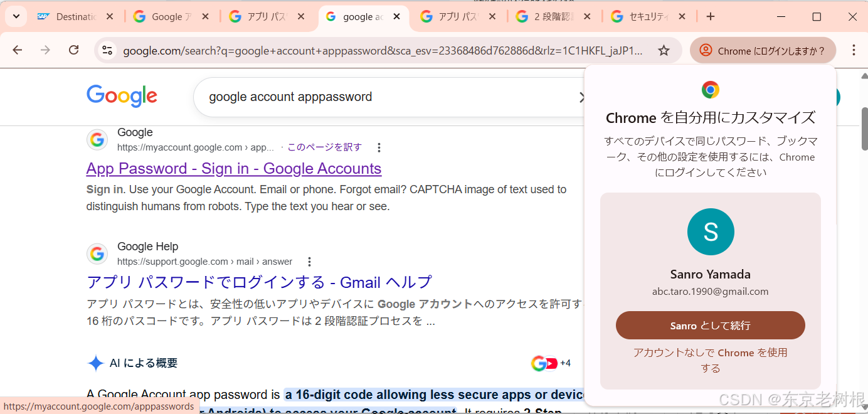Viewport: 868px width, 414px height.
Task: Open 'App Password - Sign in - Google Accounts' result
Action: [234, 168]
